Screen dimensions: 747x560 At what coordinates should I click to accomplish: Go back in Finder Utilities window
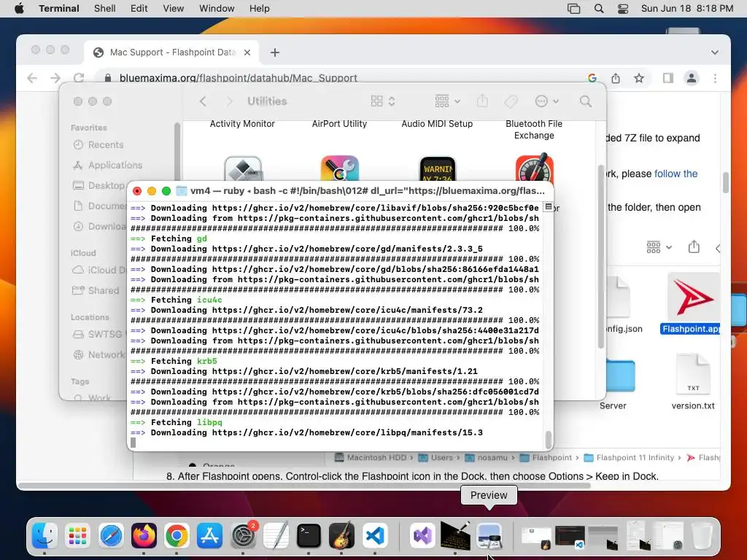pos(203,101)
